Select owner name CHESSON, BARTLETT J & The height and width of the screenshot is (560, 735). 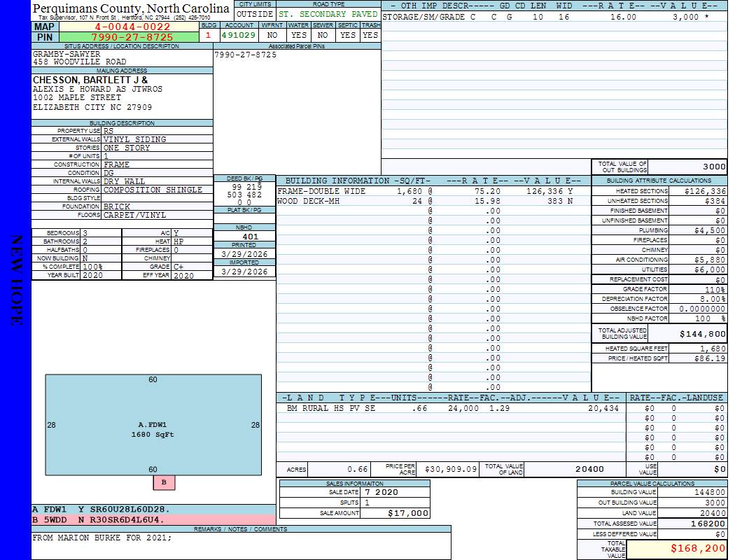pos(90,80)
